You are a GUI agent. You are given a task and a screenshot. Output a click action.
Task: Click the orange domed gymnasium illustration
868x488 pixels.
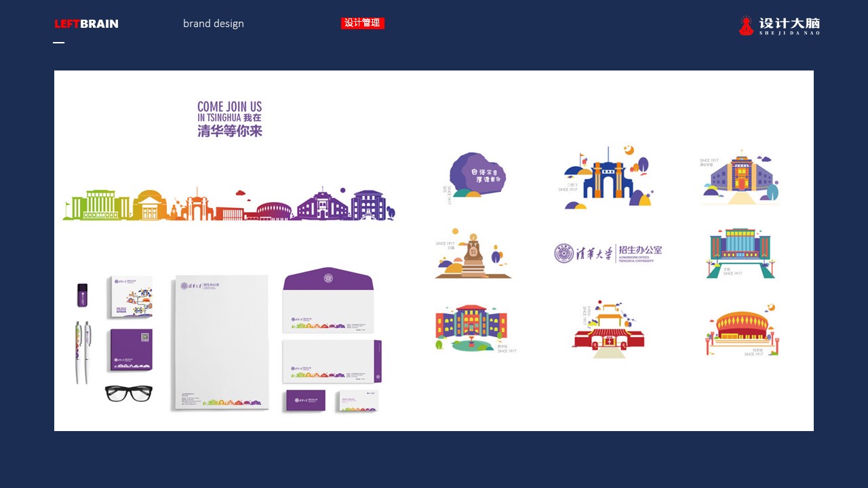pos(743,329)
